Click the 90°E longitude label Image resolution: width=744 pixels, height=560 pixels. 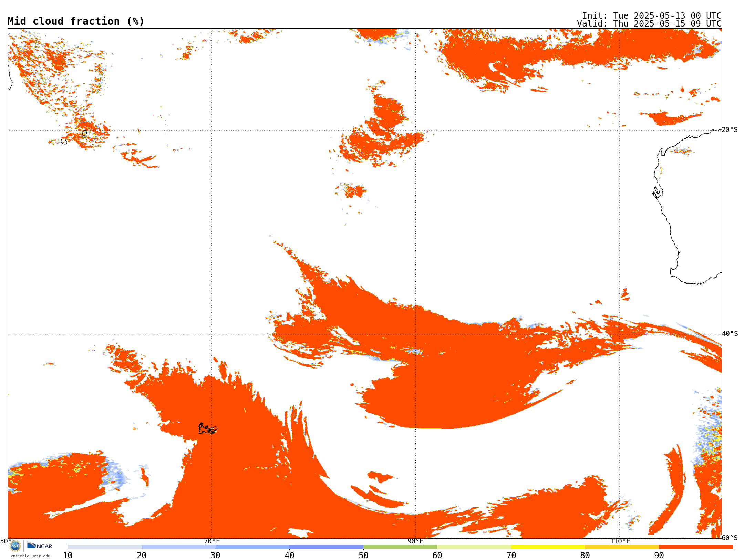(416, 541)
